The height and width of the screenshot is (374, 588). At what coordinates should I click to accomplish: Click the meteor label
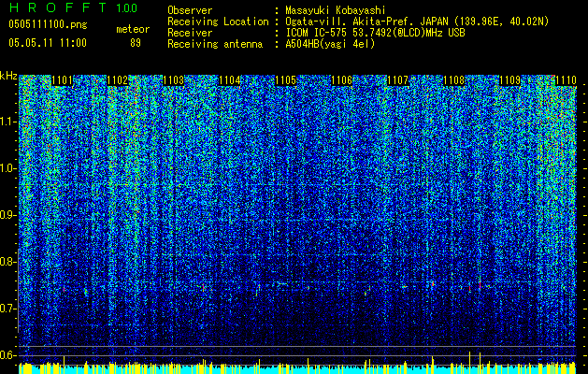pyautogui.click(x=133, y=29)
